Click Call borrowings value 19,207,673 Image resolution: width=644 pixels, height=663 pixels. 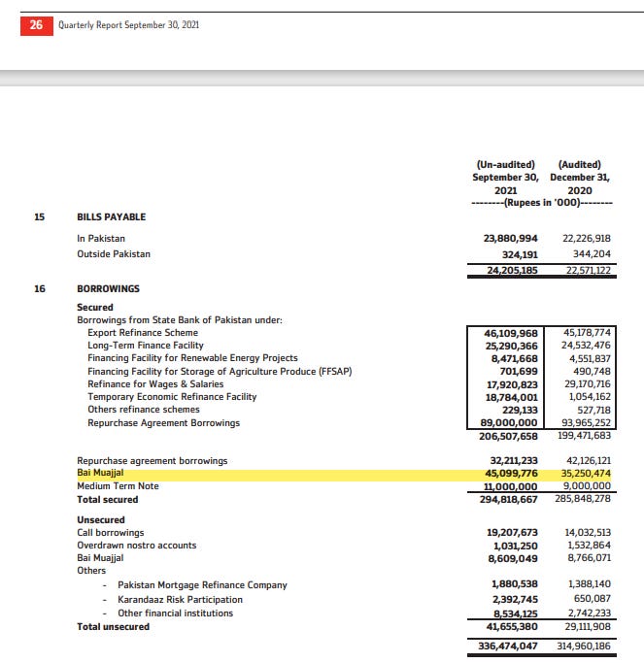(512, 533)
